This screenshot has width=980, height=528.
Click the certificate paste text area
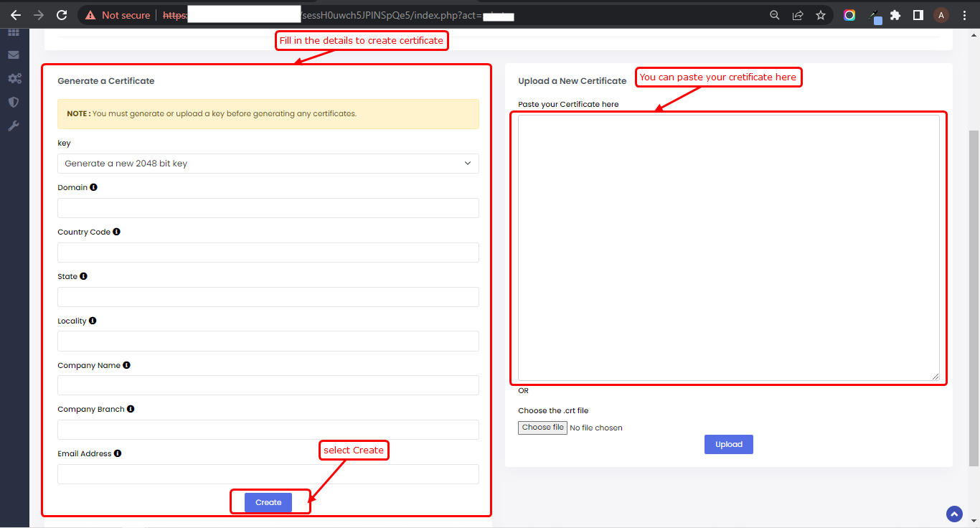click(x=728, y=247)
